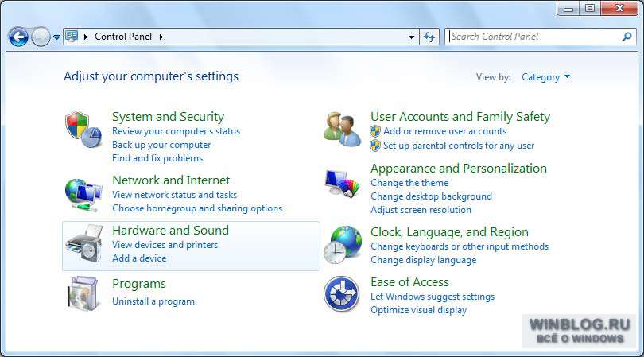The height and width of the screenshot is (357, 644).
Task: Open the Programs box icon
Action: [x=83, y=293]
